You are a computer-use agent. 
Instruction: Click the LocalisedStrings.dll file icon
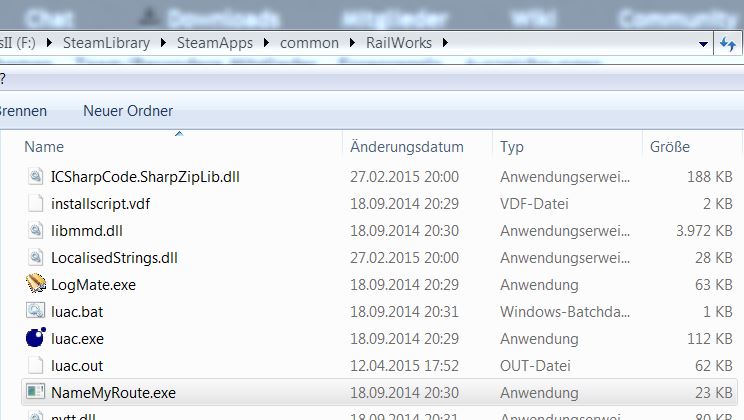pos(36,257)
